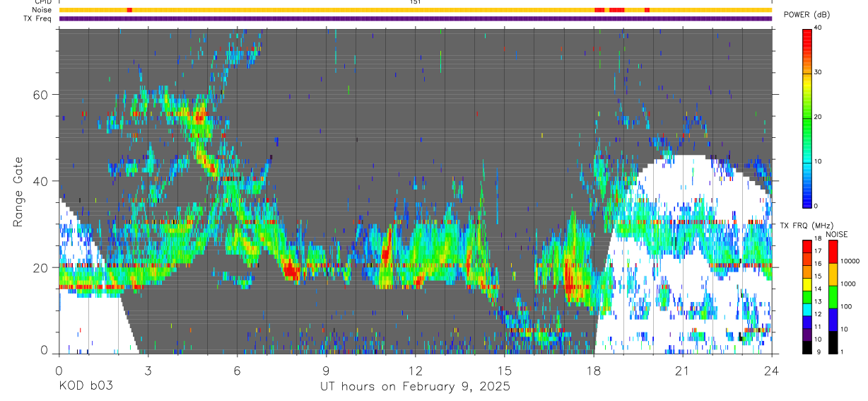The width and height of the screenshot is (868, 401).
Task: Click the '10000' label on the NOISE scale
Action: tap(851, 261)
